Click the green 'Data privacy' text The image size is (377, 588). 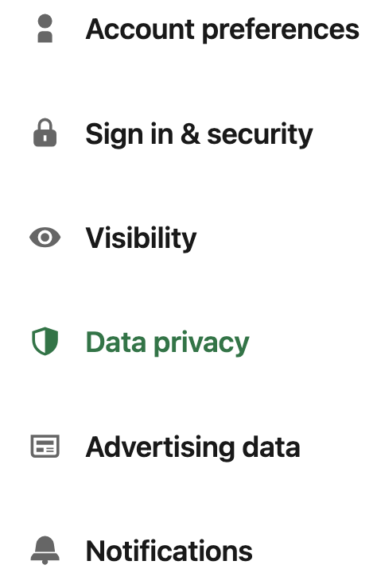click(168, 342)
